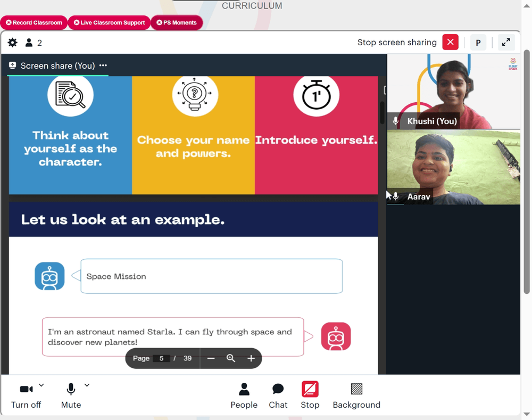Expand microphone options chevron

87,385
